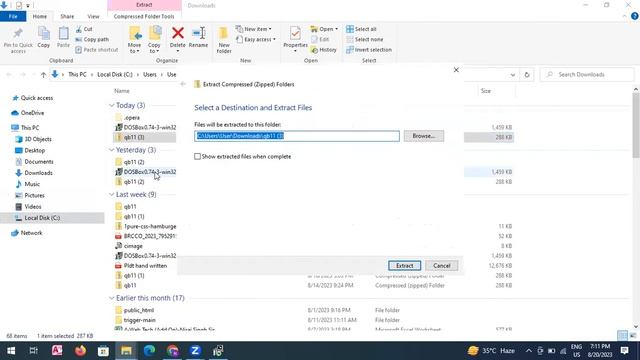Collapse the Yesterday (3) group

[x=111, y=150]
